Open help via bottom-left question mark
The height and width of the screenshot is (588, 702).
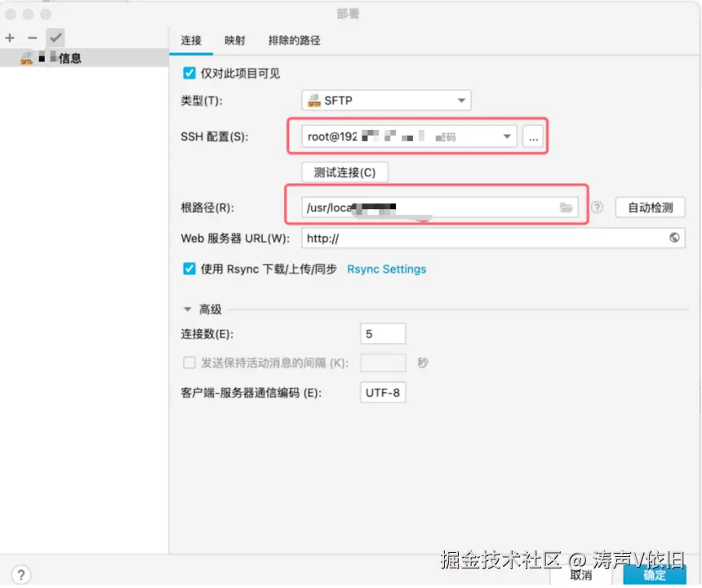coord(20,574)
